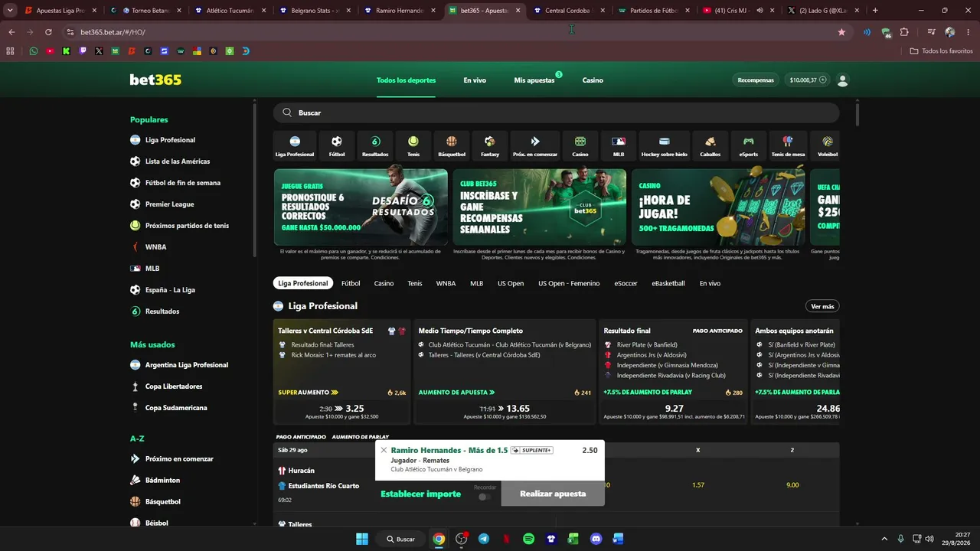The height and width of the screenshot is (551, 980).
Task: Remove Ramiro Hernandes selection from bet slip
Action: click(x=384, y=450)
